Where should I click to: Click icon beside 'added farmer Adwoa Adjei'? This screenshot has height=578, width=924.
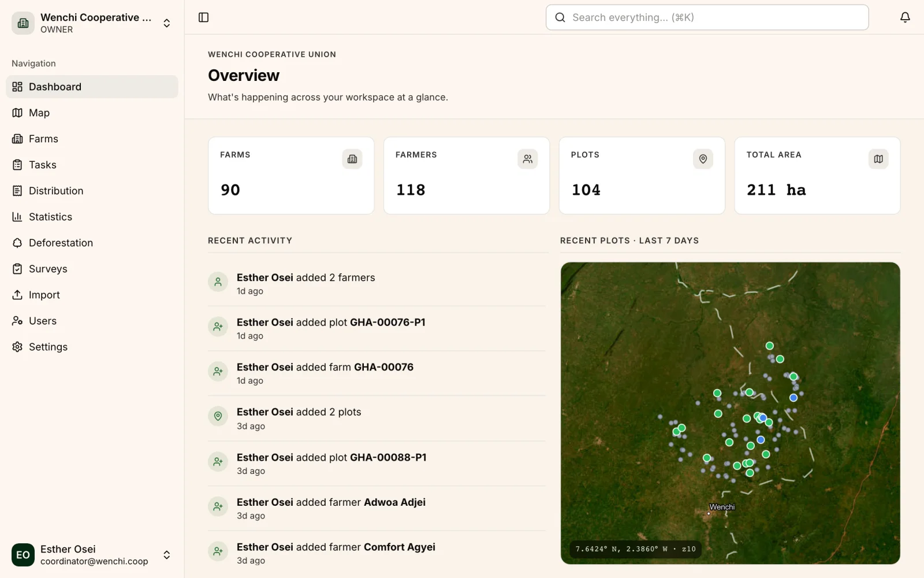click(218, 506)
